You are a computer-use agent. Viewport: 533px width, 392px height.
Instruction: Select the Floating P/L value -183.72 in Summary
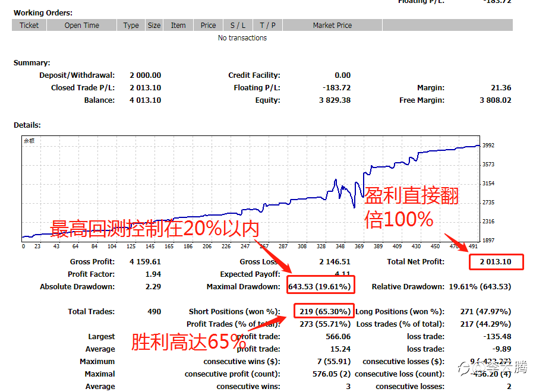[x=337, y=88]
